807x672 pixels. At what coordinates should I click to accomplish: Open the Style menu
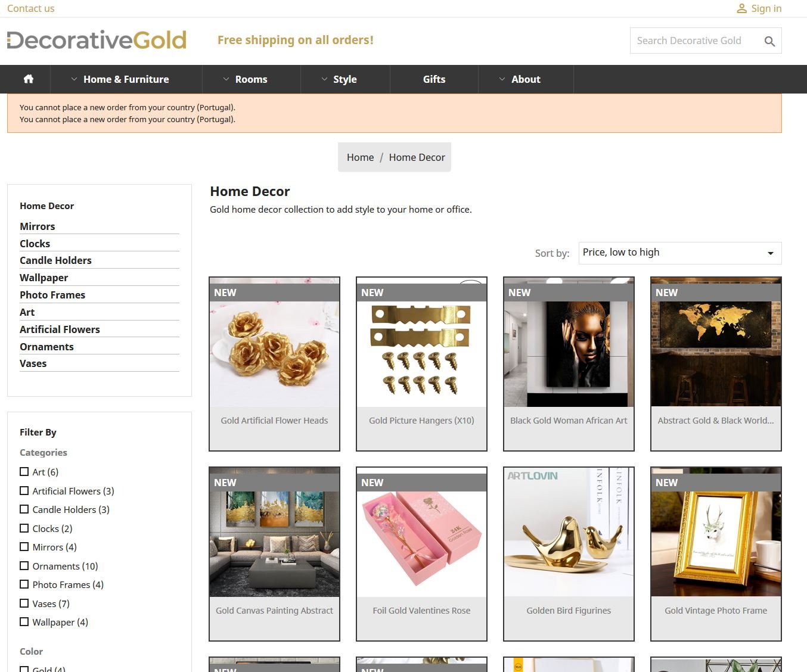345,79
